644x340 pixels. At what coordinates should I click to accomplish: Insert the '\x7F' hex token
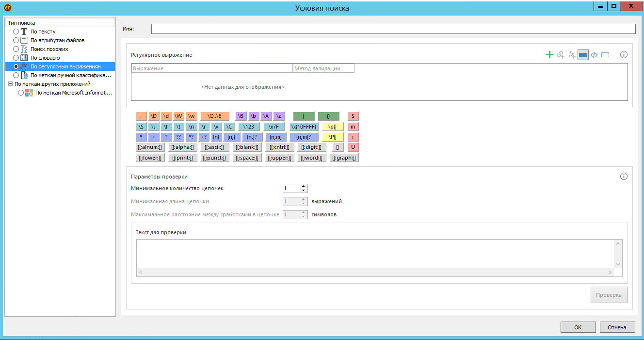click(274, 127)
